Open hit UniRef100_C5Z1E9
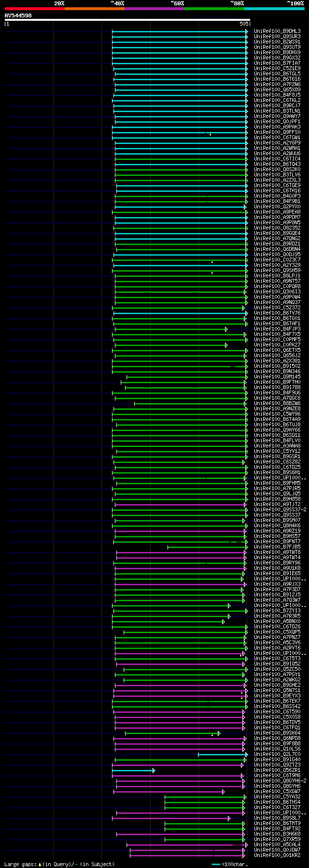The image size is (309, 868). (x=277, y=69)
